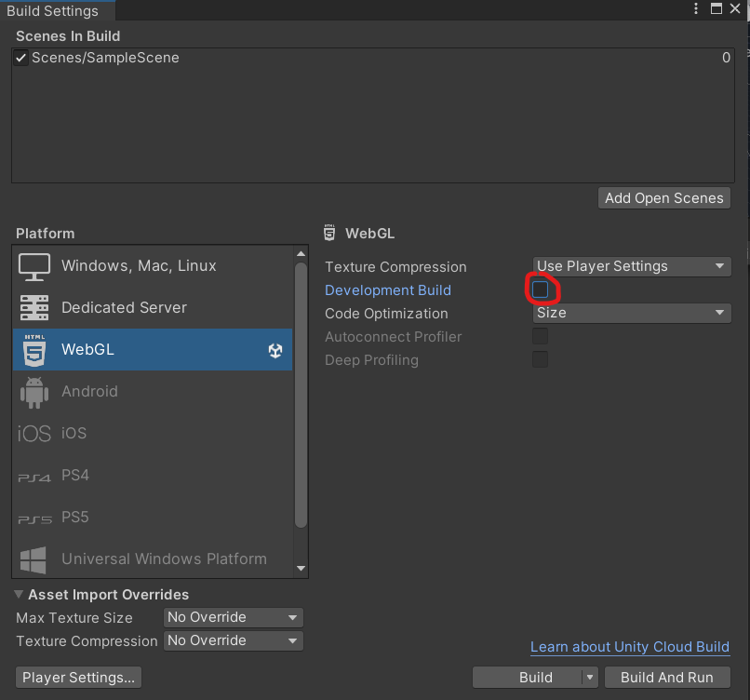
Task: Click the HTML5 WebGL platform icon
Action: (x=34, y=350)
